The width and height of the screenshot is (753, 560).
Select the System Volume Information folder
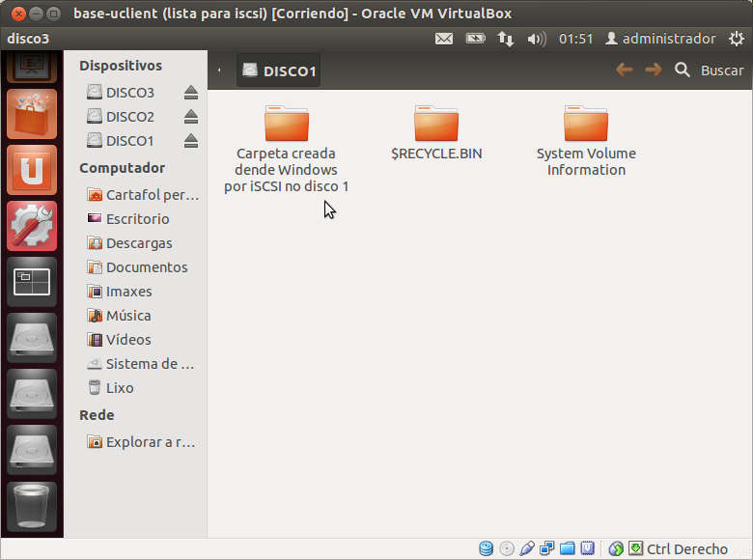586,141
